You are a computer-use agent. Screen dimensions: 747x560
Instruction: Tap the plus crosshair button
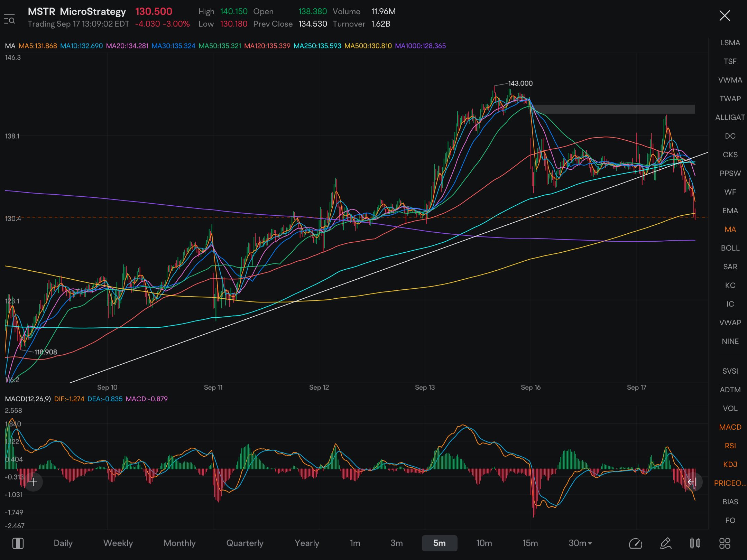(33, 482)
